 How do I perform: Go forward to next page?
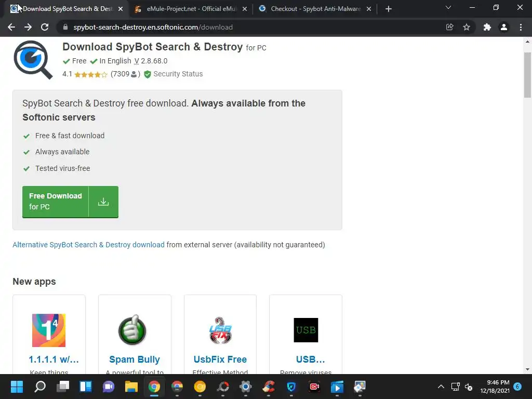(x=28, y=27)
